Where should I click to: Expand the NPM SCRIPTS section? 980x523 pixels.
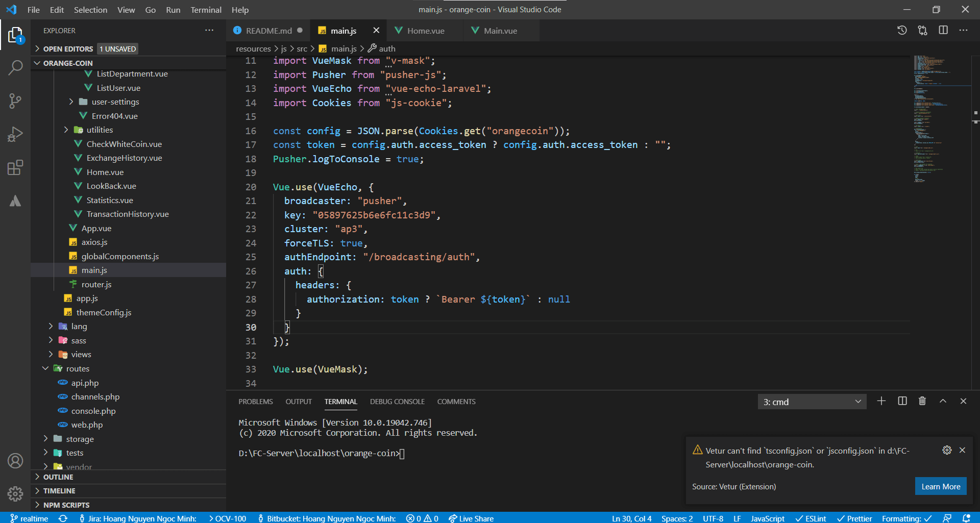(66, 505)
